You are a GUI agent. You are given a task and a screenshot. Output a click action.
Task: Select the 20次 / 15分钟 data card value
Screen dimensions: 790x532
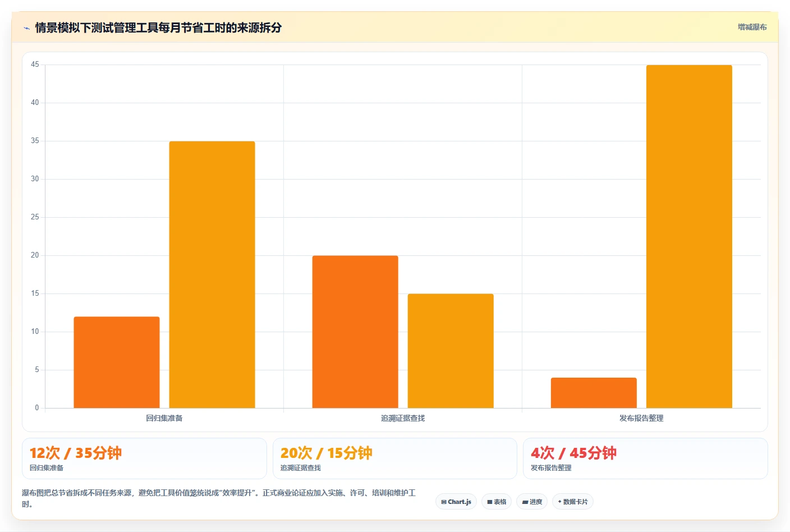[327, 453]
